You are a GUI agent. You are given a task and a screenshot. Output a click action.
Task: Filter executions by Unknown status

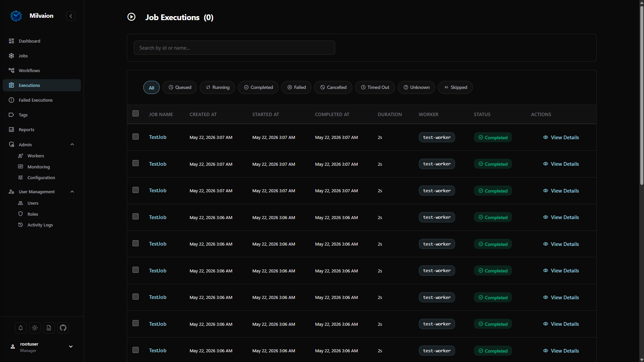coord(416,88)
